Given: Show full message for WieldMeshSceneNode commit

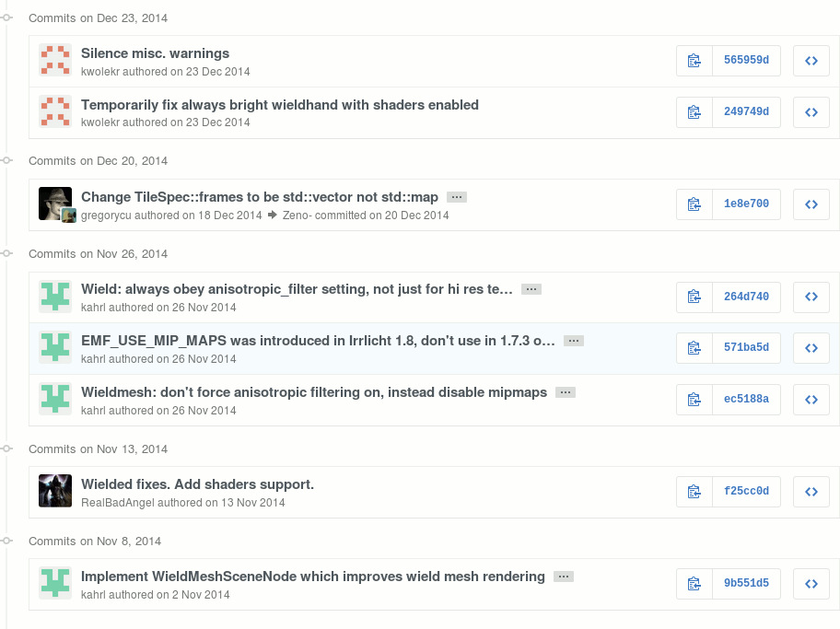Looking at the screenshot, I should 564,577.
